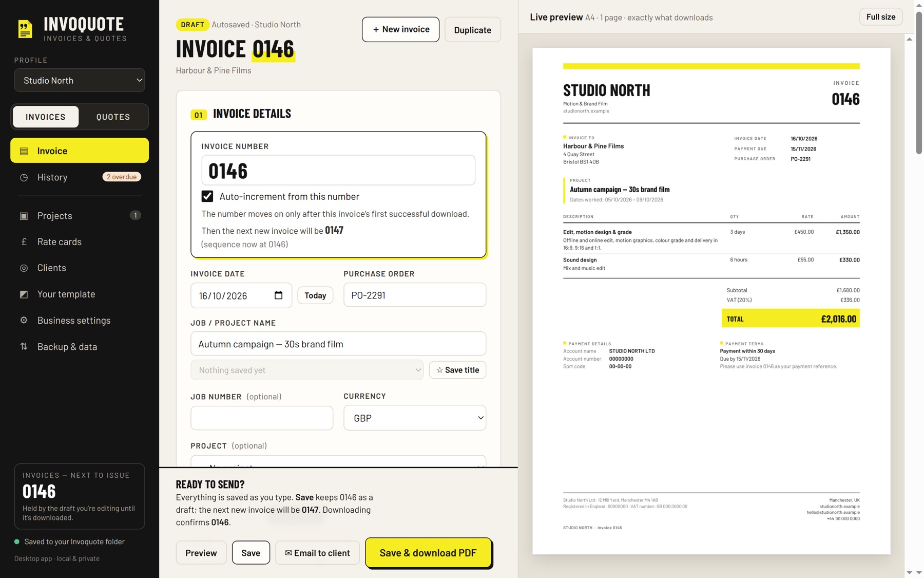The width and height of the screenshot is (924, 578).
Task: Click the Backup & data arrows icon
Action: click(x=24, y=347)
